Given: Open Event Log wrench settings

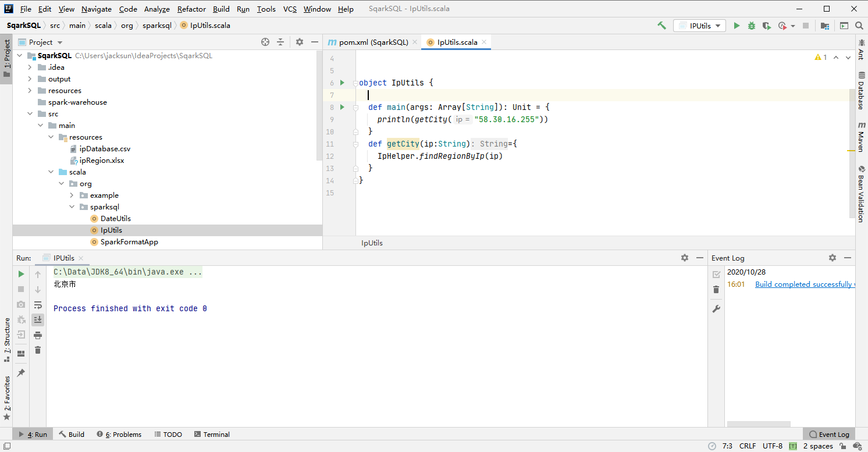Looking at the screenshot, I should pyautogui.click(x=716, y=309).
